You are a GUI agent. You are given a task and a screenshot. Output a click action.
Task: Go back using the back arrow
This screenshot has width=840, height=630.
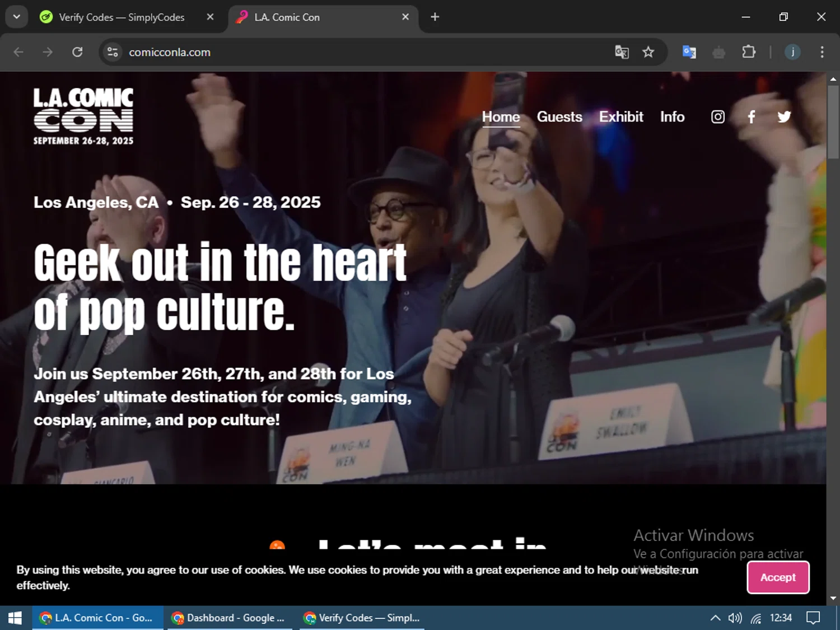[18, 52]
